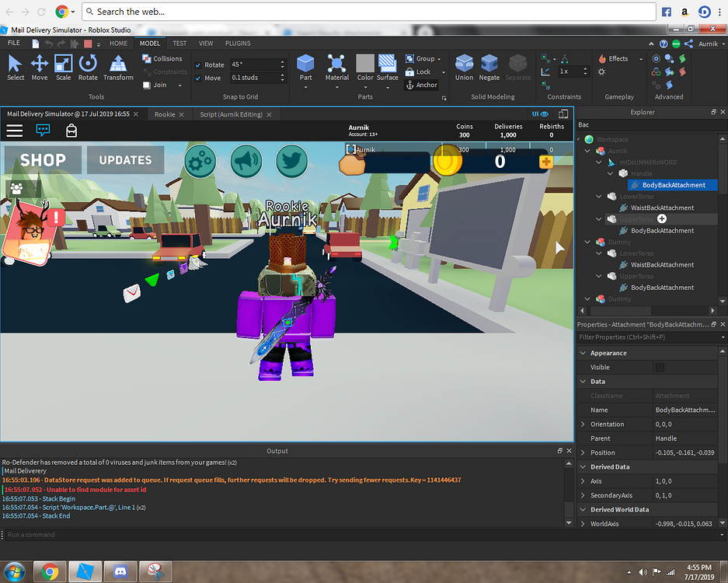Screen dimensions: 728x583
Task: Anchor the selected part
Action: click(x=422, y=85)
